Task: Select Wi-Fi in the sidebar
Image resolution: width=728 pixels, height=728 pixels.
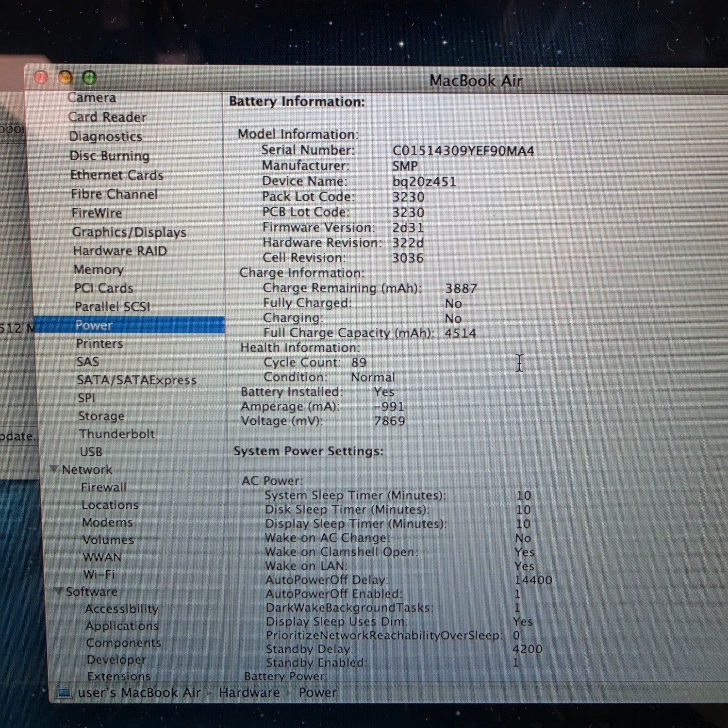Action: 99,574
